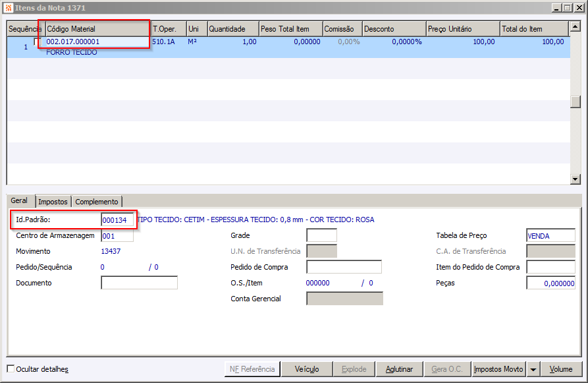Viewport: 588px width, 383px height.
Task: Click the Tabela de Preço field
Action: [x=550, y=235]
